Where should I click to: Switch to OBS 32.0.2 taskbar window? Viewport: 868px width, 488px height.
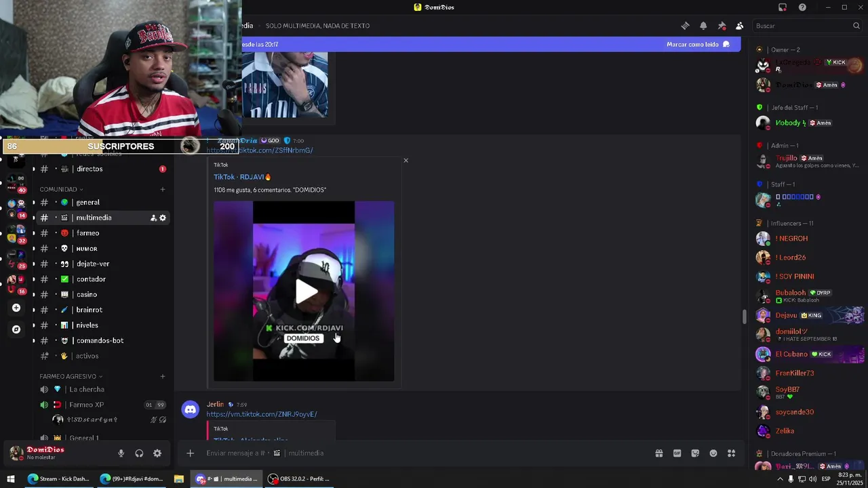pyautogui.click(x=298, y=479)
